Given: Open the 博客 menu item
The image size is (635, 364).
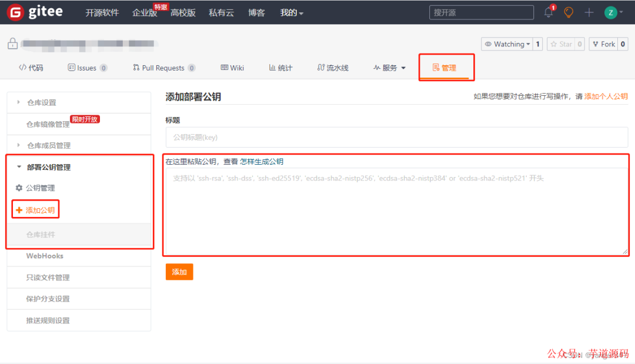Looking at the screenshot, I should [x=256, y=12].
